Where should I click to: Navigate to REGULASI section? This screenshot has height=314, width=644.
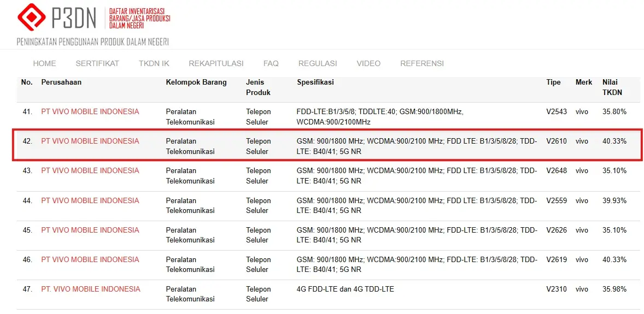pos(318,64)
